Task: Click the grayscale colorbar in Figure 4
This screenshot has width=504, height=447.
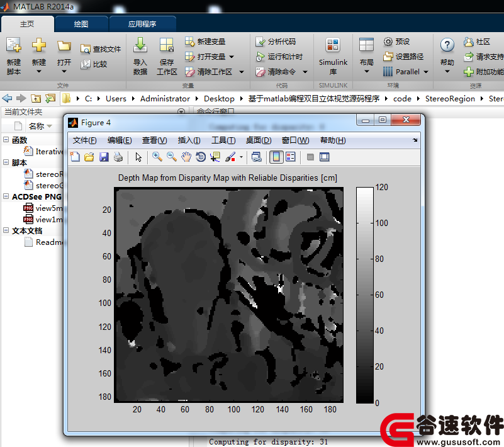Action: [365, 295]
